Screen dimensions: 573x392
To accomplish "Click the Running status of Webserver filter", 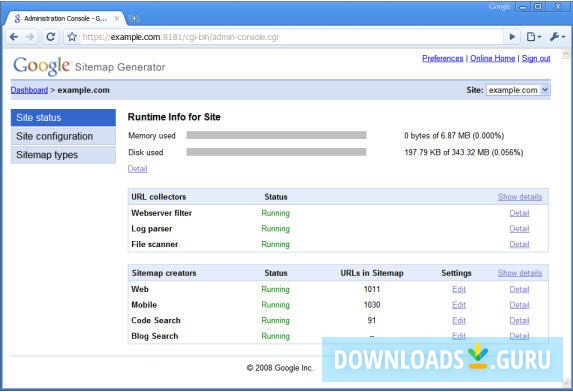I will tap(276, 213).
